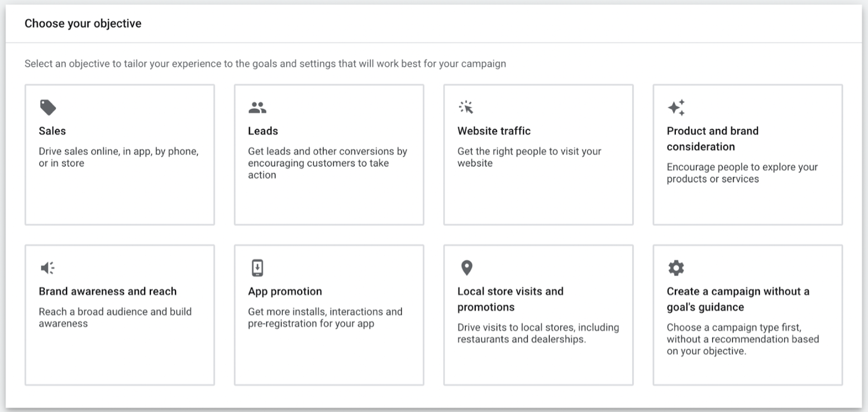Image resolution: width=868 pixels, height=412 pixels.
Task: Select the Sales objective title
Action: click(x=52, y=131)
